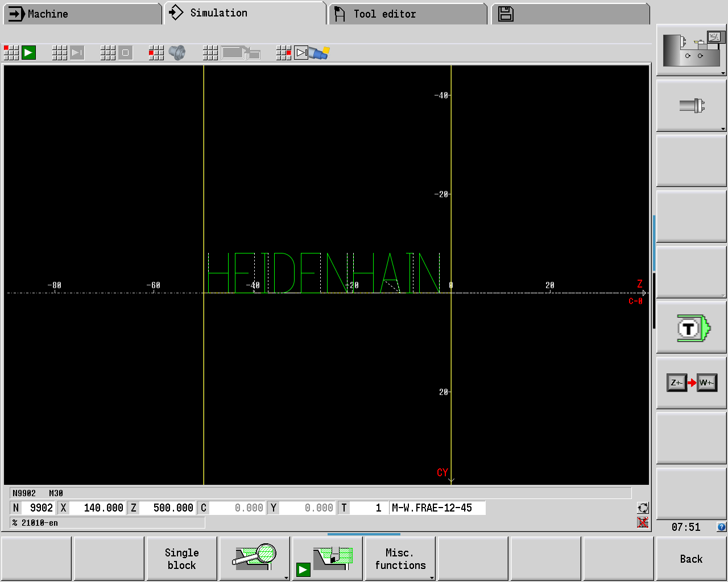Image resolution: width=728 pixels, height=582 pixels.
Task: Click the grid selector icon beside the transfer icon
Action: tap(210, 53)
